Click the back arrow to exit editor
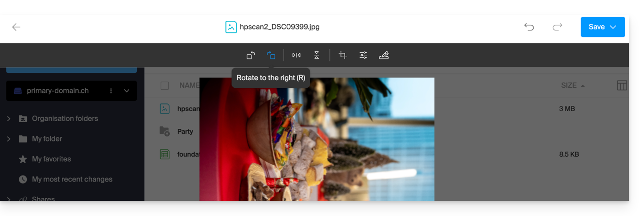The height and width of the screenshot is (216, 644). click(x=16, y=27)
